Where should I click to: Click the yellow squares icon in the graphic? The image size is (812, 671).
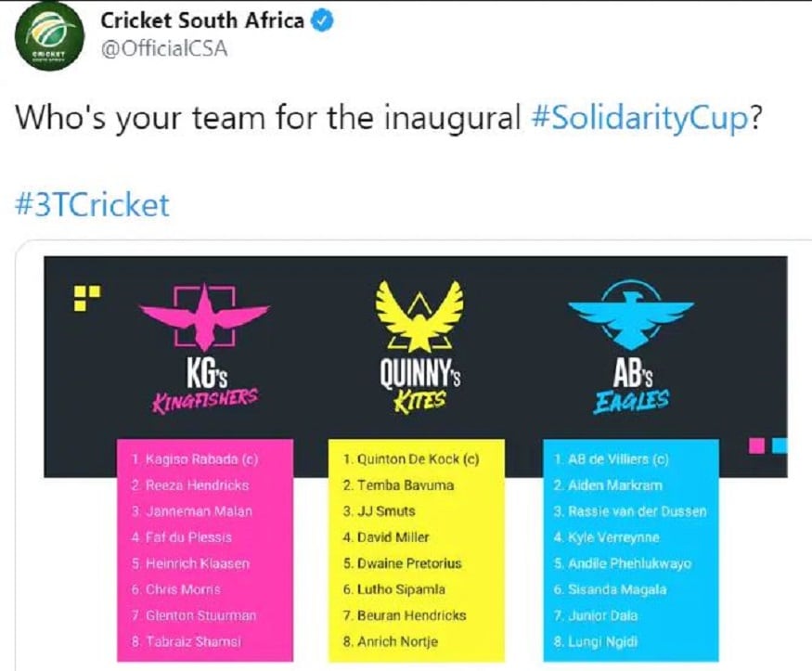pos(87,298)
